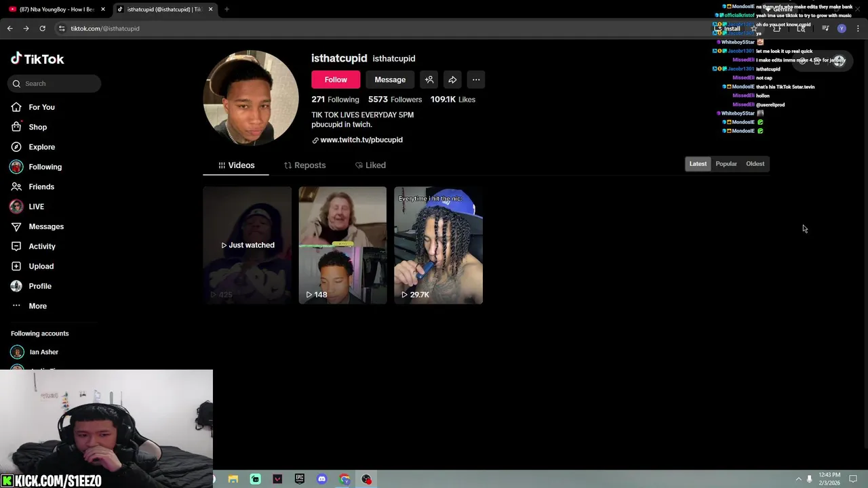The width and height of the screenshot is (868, 488).
Task: Open the Just watched video thumbnail
Action: (248, 245)
